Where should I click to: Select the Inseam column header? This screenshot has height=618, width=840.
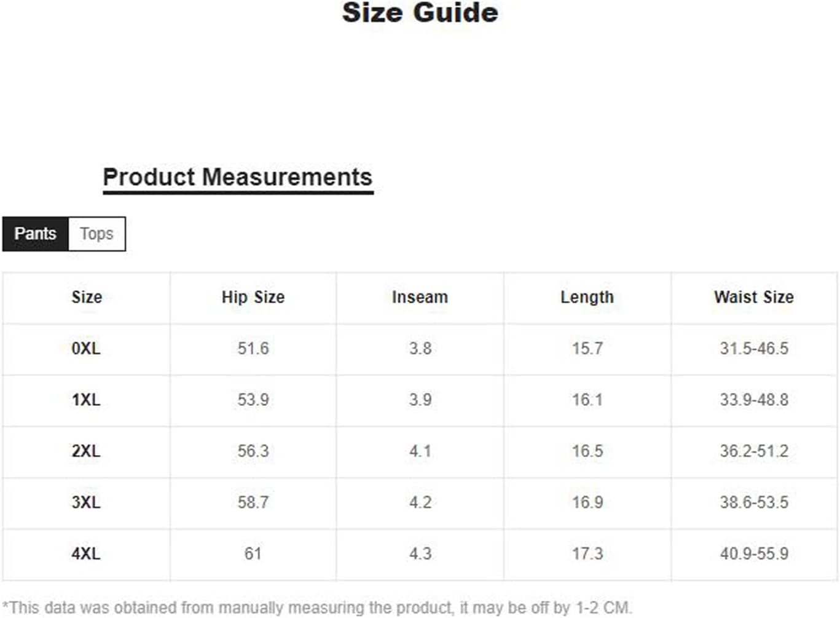coord(420,297)
